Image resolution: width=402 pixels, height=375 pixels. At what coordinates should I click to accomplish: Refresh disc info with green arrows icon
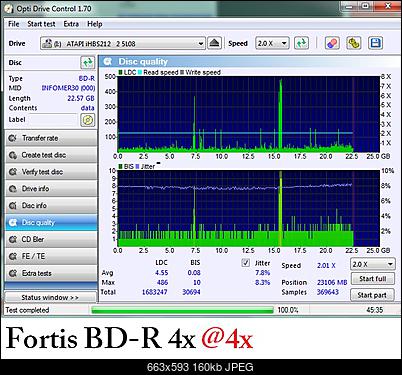[88, 62]
